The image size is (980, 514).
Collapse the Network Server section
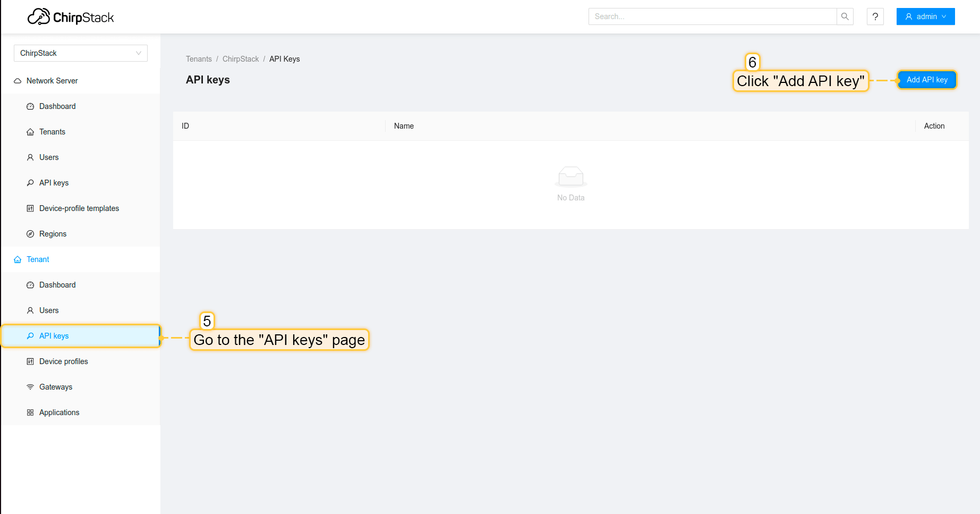52,81
